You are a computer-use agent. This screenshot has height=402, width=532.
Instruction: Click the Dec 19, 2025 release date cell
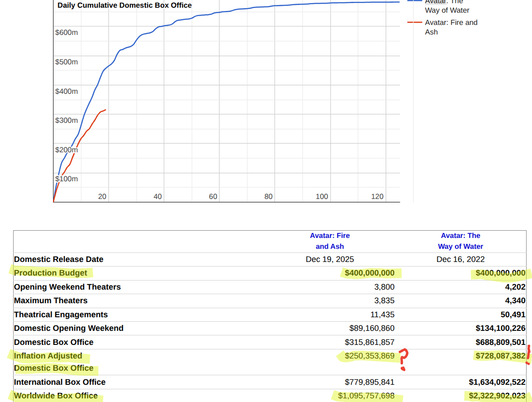click(330, 259)
